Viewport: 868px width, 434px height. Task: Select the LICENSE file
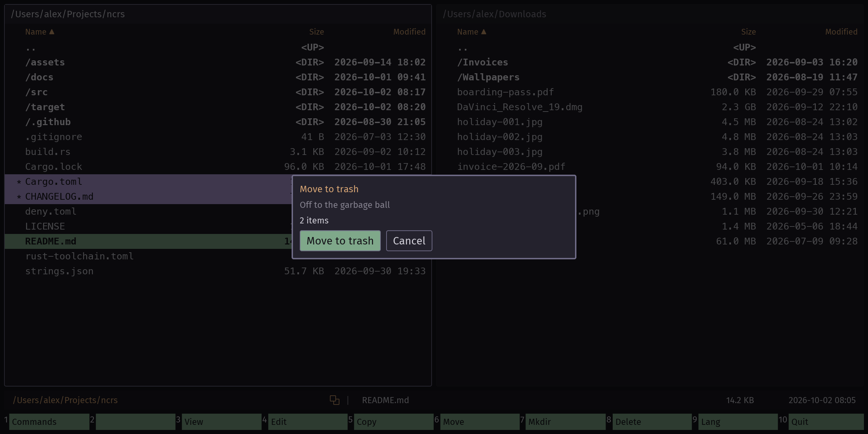(148, 226)
